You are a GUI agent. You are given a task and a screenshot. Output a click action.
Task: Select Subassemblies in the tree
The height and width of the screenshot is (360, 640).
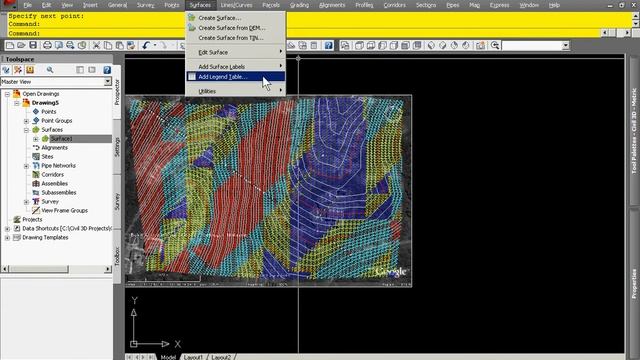59,193
